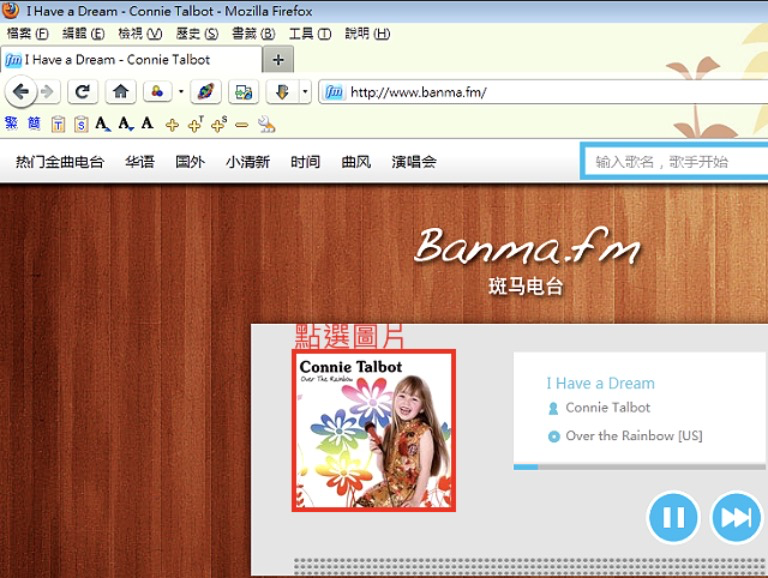Open the 工具 (T) menu

310,33
